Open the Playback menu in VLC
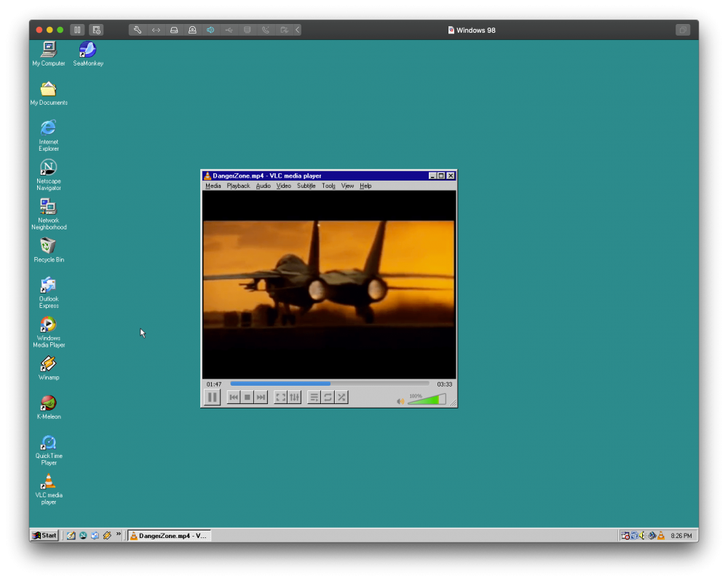The image size is (728, 581). (237, 186)
